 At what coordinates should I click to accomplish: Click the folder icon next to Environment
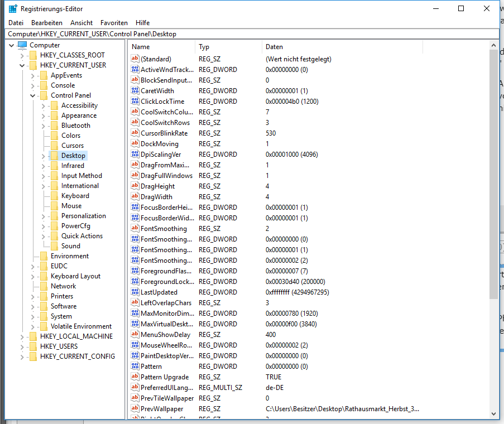(44, 256)
